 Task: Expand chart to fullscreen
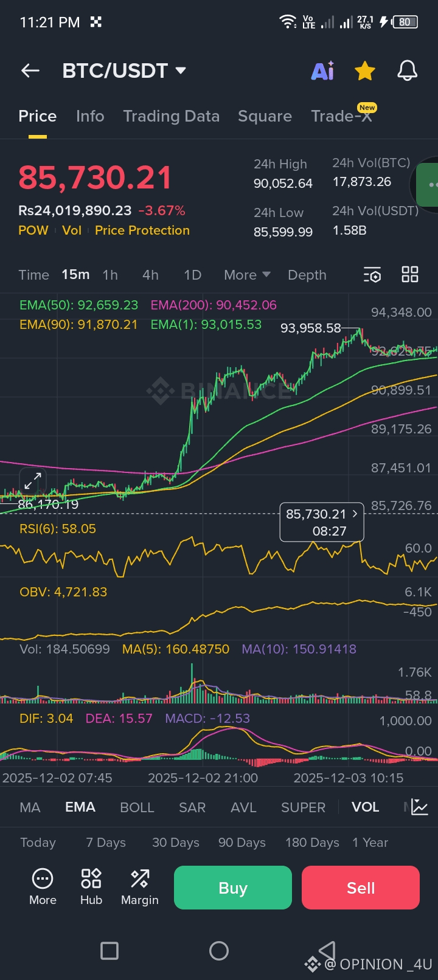(x=33, y=481)
